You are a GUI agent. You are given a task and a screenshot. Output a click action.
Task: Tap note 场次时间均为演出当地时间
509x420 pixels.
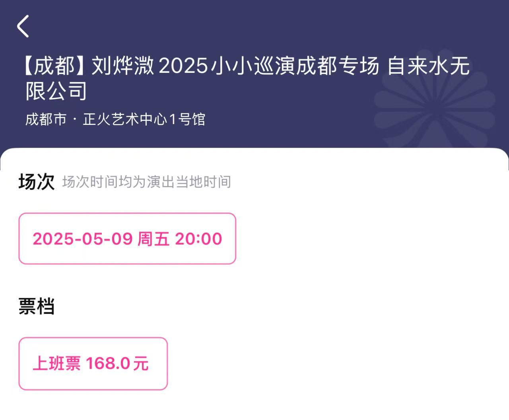147,182
